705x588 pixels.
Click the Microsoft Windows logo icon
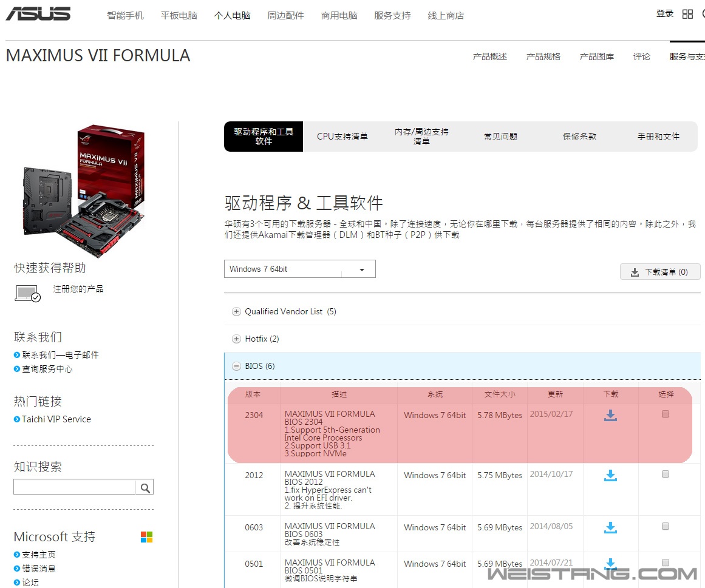(146, 537)
